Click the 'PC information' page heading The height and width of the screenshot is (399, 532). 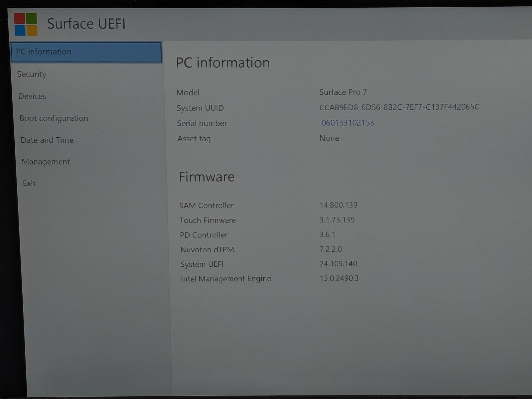tap(223, 63)
